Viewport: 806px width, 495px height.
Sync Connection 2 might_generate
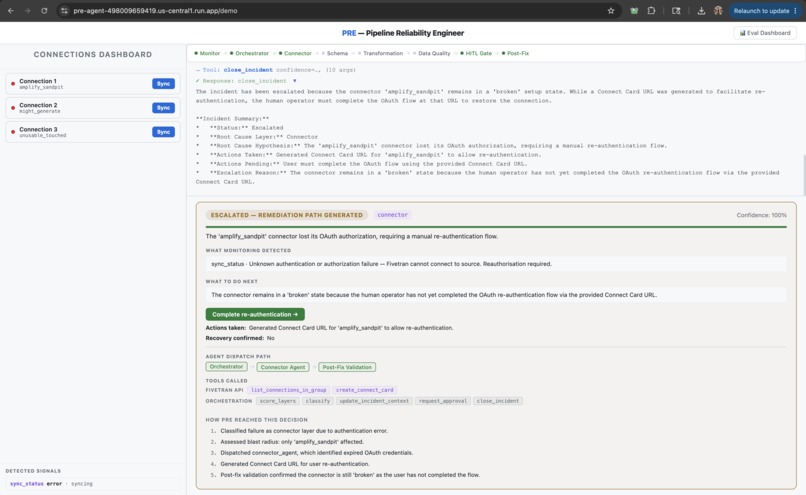click(x=163, y=108)
